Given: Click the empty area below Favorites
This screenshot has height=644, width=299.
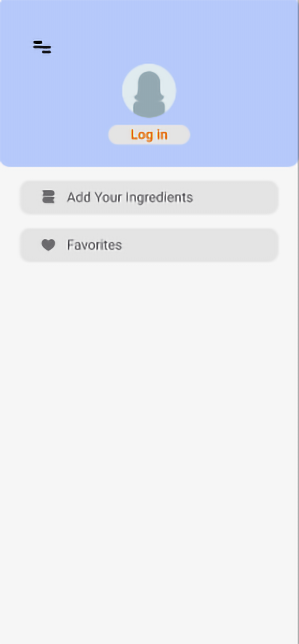Looking at the screenshot, I should point(149,424).
